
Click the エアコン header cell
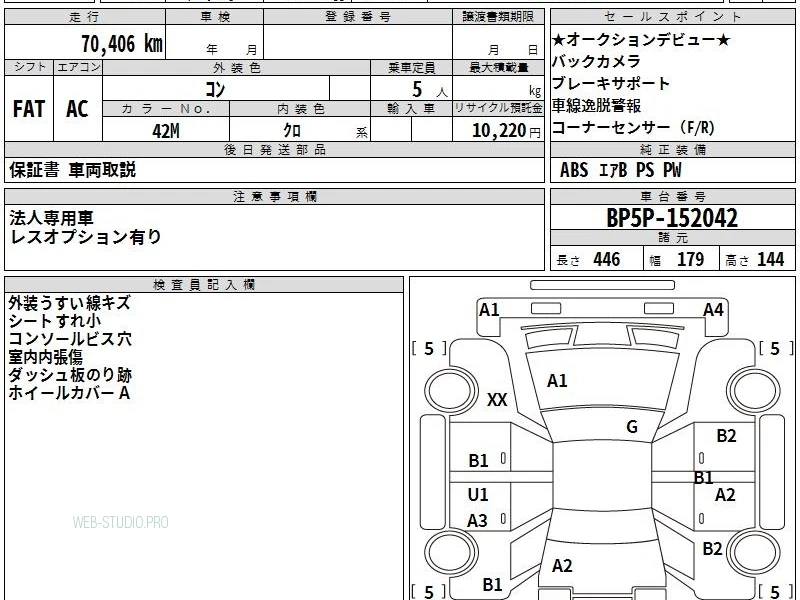(78, 67)
